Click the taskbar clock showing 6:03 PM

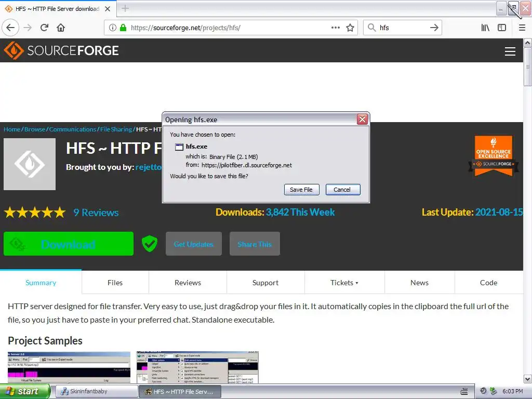click(x=512, y=391)
